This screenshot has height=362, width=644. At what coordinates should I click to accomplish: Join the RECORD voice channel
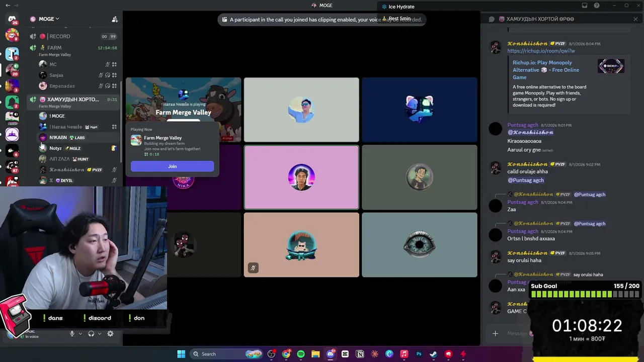point(74,36)
